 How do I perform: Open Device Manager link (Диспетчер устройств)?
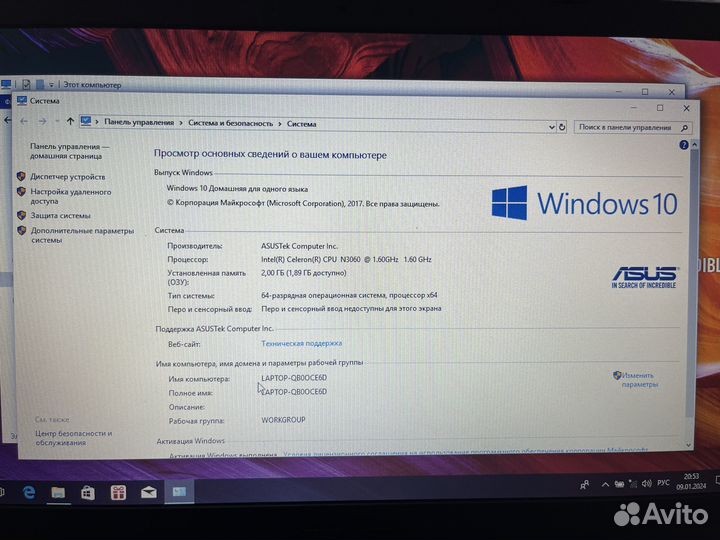(68, 177)
